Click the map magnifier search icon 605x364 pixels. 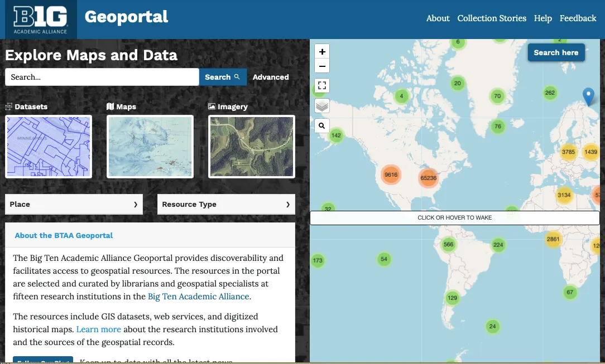pyautogui.click(x=322, y=126)
